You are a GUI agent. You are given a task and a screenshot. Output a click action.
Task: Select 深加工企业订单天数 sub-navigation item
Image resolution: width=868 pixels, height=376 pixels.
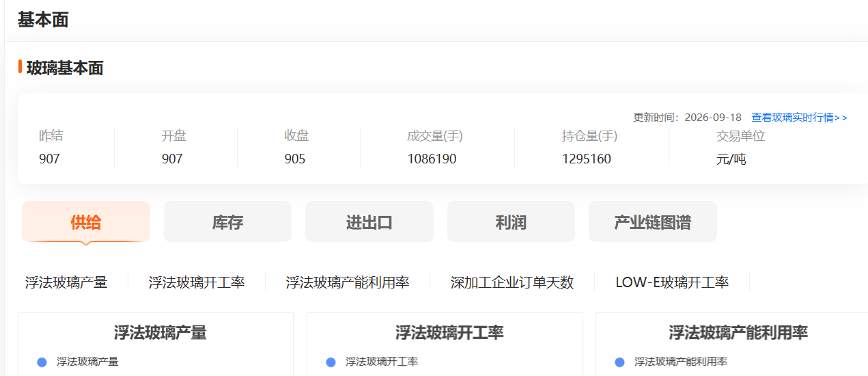(x=512, y=282)
